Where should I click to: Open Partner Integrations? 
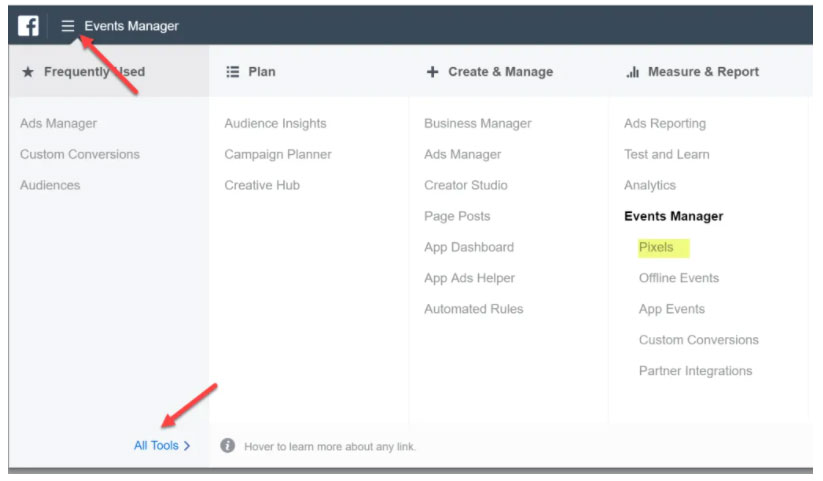[x=695, y=371]
